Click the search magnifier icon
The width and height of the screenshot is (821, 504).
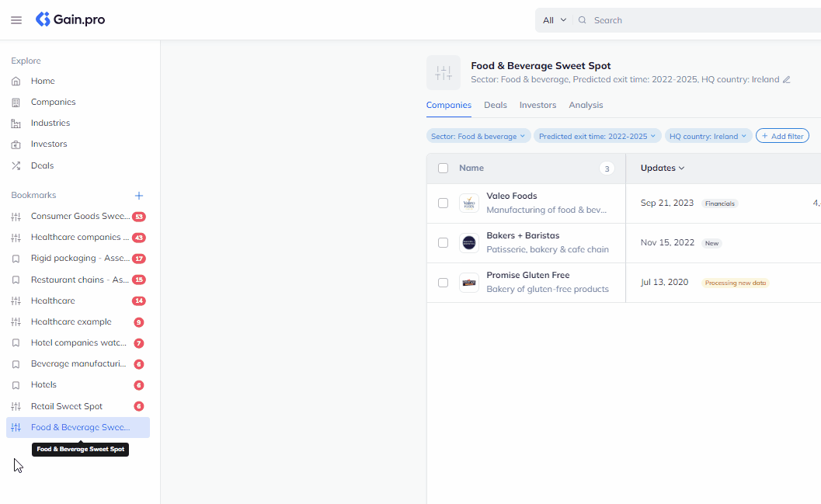[x=582, y=20]
